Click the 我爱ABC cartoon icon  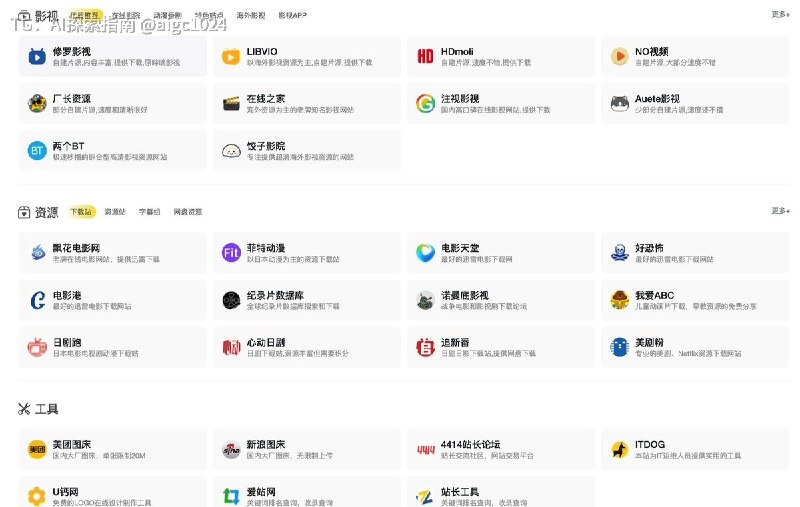(x=620, y=300)
